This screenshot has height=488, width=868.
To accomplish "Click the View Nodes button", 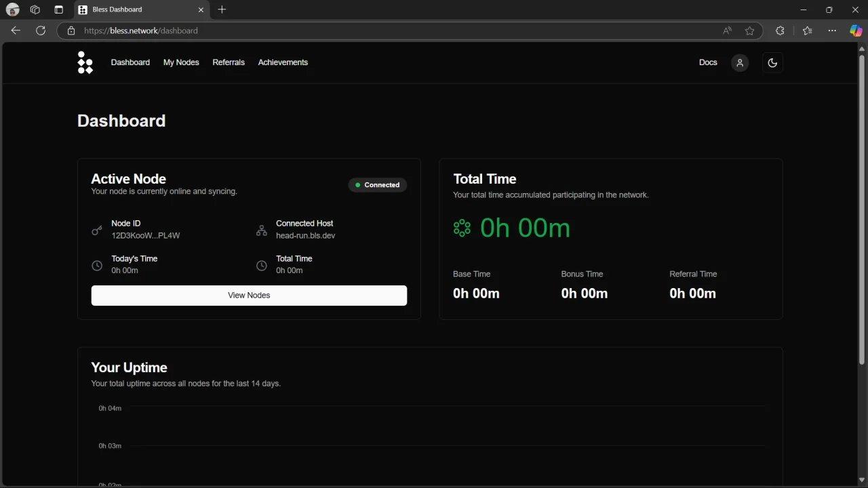I will pyautogui.click(x=249, y=296).
